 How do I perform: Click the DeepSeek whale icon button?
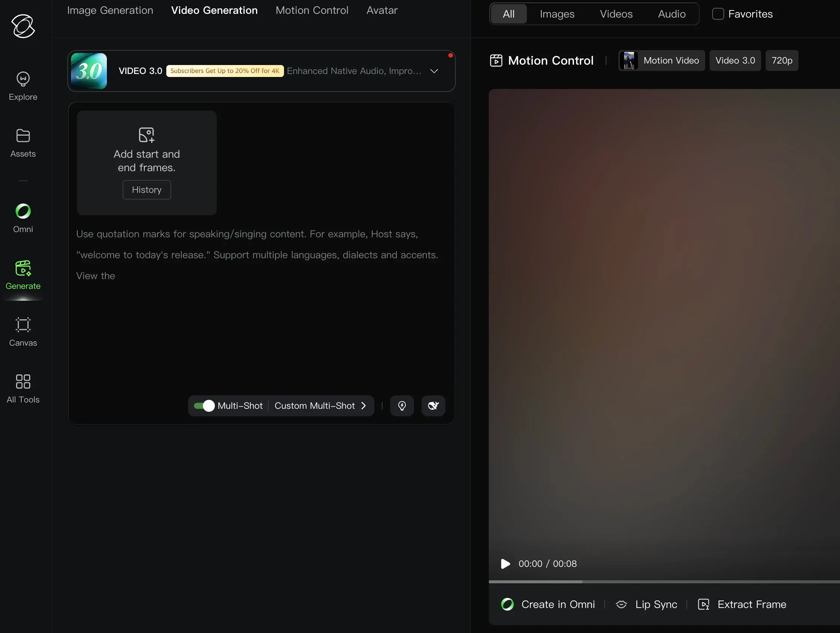tap(433, 405)
